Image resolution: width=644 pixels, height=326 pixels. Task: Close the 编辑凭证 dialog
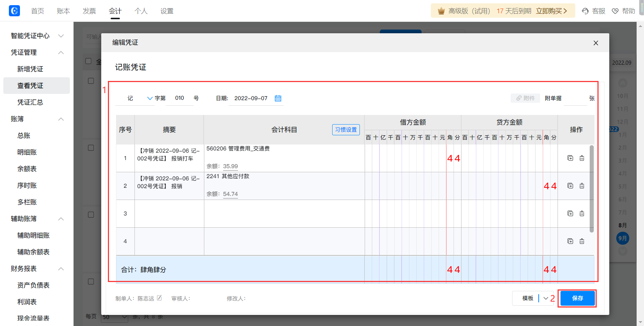click(x=596, y=43)
